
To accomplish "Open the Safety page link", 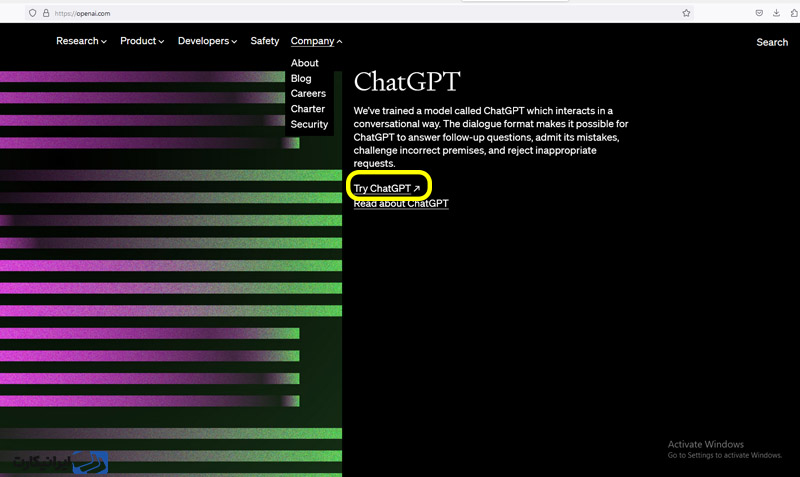I will click(x=264, y=41).
